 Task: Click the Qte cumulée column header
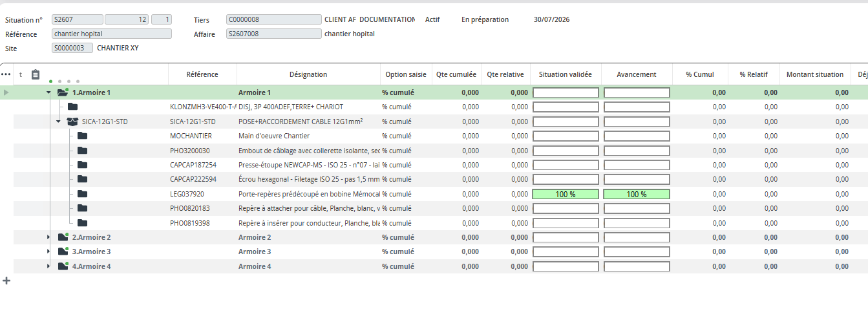click(x=456, y=74)
